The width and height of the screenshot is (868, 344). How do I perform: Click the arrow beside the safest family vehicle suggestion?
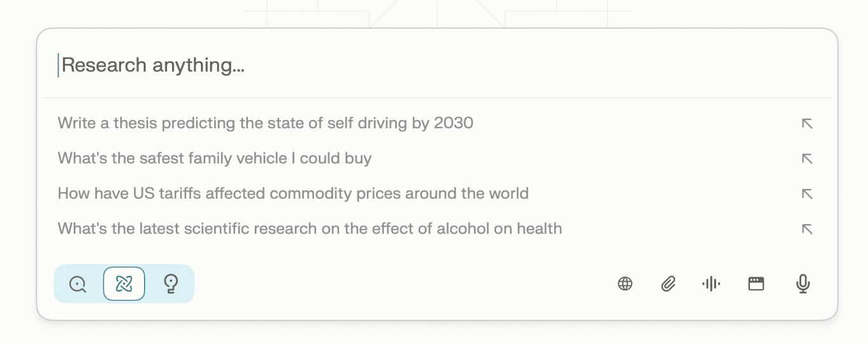(x=807, y=159)
